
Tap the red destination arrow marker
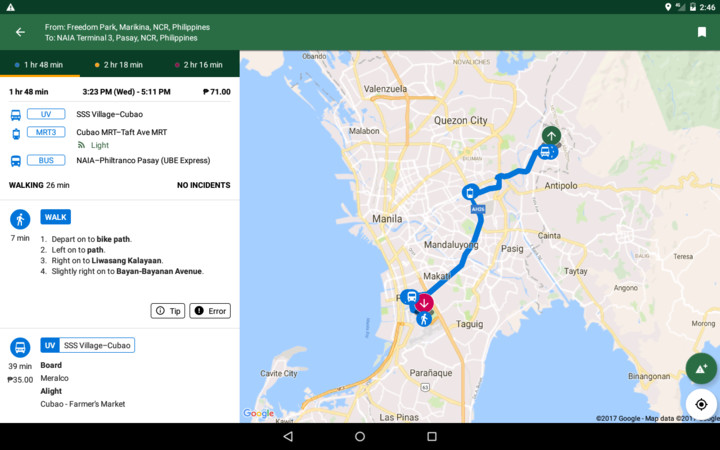424,303
